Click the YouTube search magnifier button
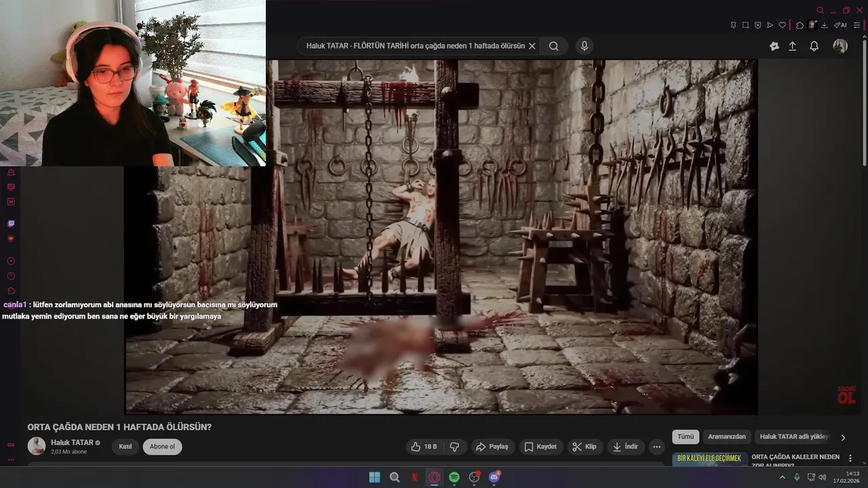868x488 pixels. pyautogui.click(x=554, y=46)
